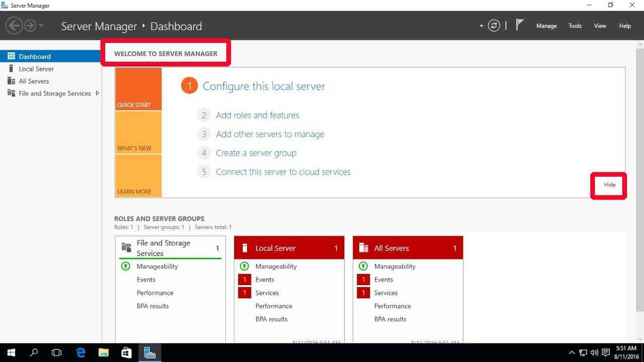Click the back navigation arrow
This screenshot has width=644, height=362.
[14, 26]
